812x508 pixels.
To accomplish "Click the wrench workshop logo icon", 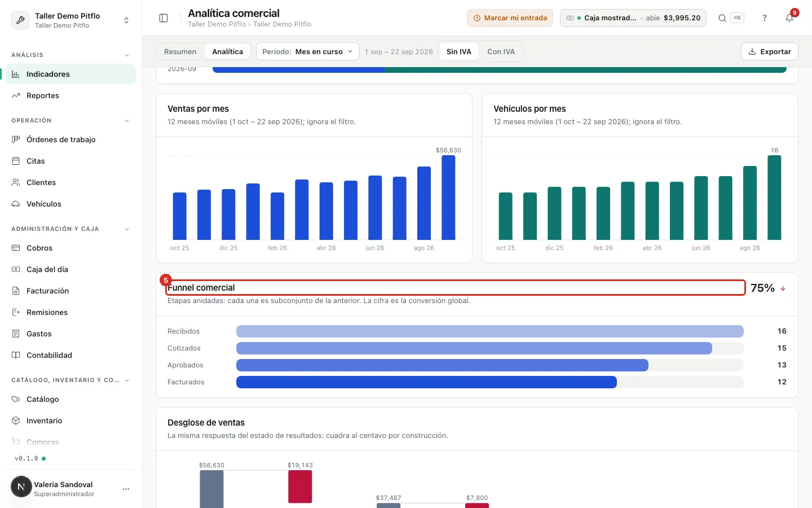I will point(21,20).
